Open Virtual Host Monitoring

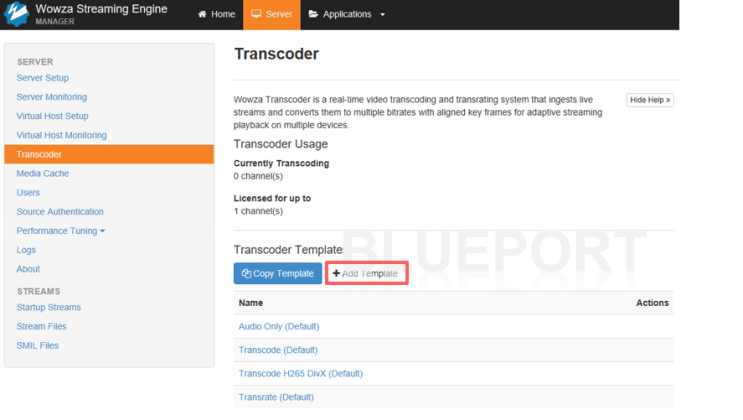pyautogui.click(x=62, y=135)
